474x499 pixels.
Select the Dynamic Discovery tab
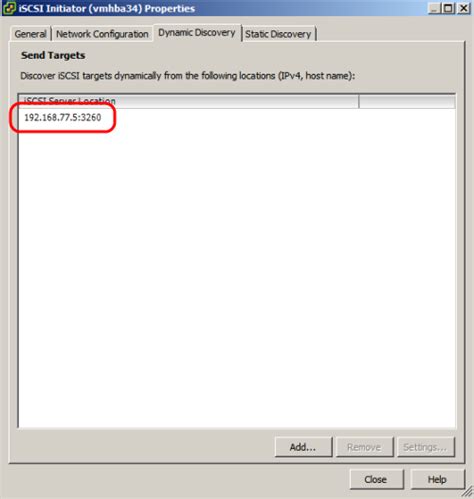click(x=197, y=33)
